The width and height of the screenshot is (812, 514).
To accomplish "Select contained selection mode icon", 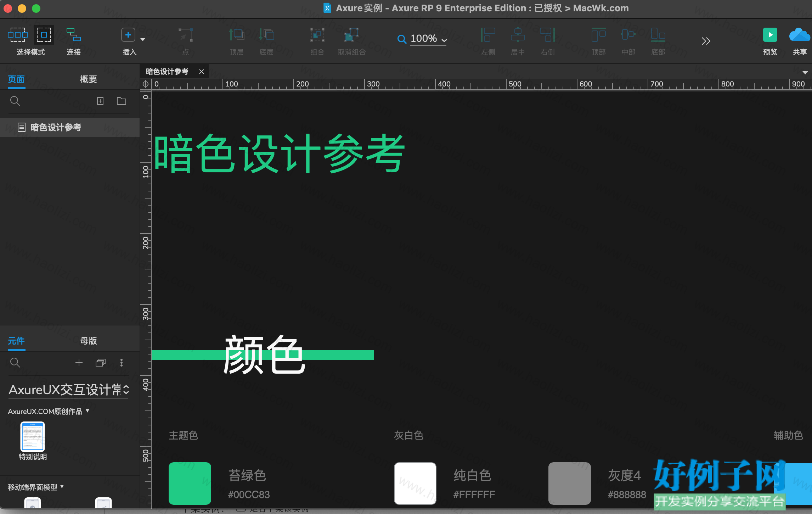I will tap(44, 35).
